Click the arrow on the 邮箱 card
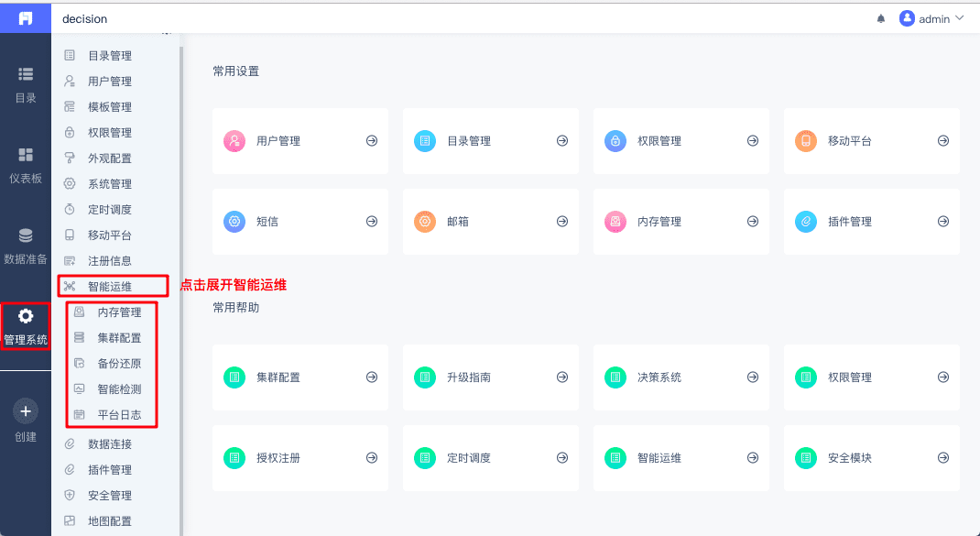Screen dimensions: 980x536 562,222
